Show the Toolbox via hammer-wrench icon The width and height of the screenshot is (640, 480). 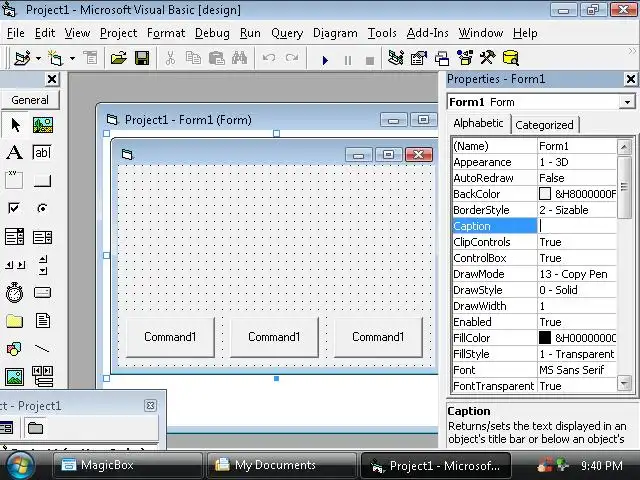point(487,58)
